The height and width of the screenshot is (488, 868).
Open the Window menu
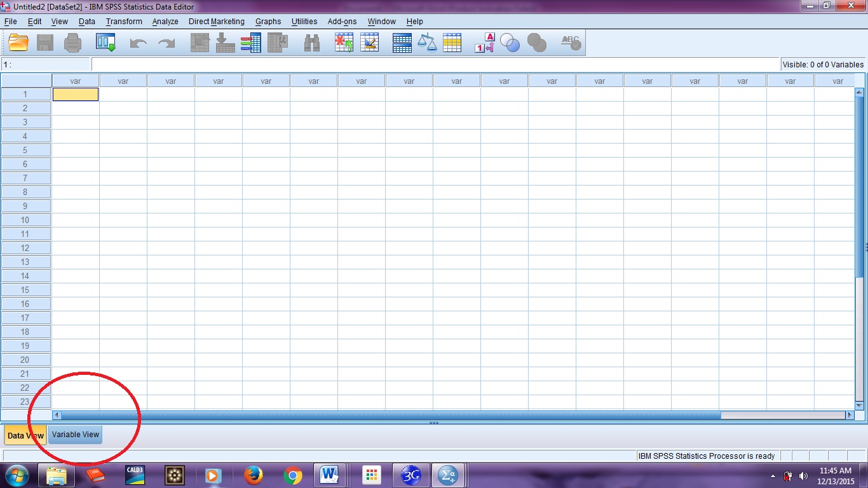382,22
